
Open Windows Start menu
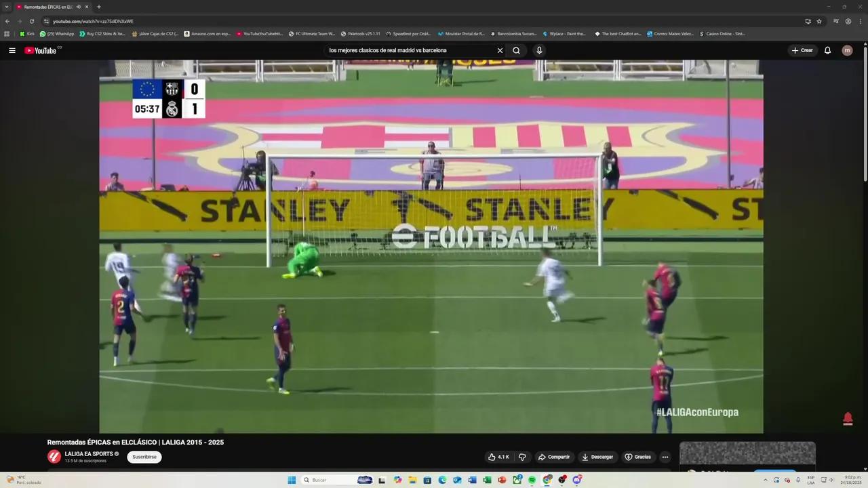click(x=292, y=480)
